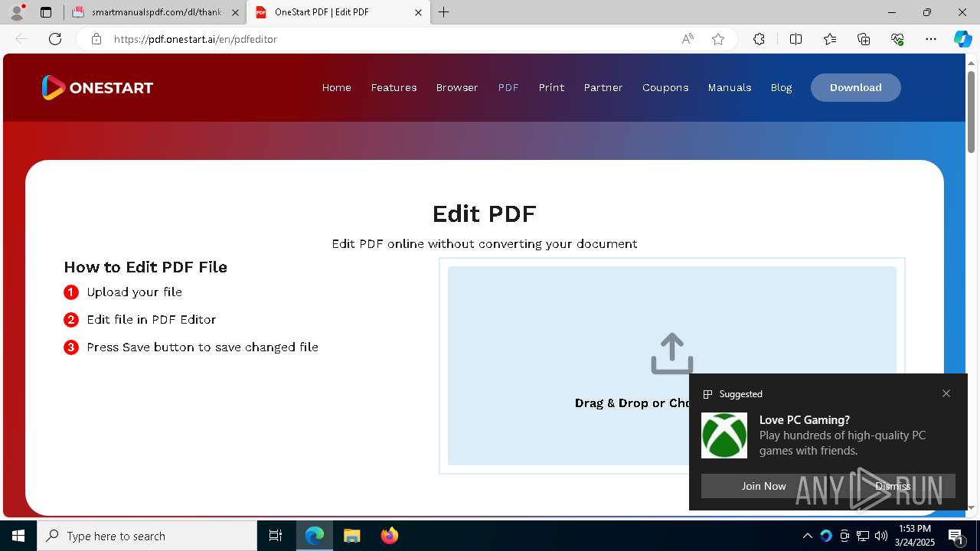
Task: Click the "Edit PDF" heading
Action: tap(485, 213)
